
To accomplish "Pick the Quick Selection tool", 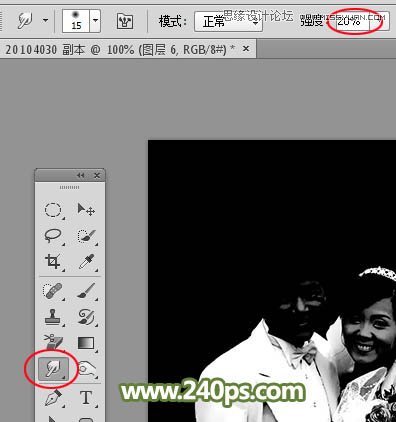I will (x=86, y=236).
